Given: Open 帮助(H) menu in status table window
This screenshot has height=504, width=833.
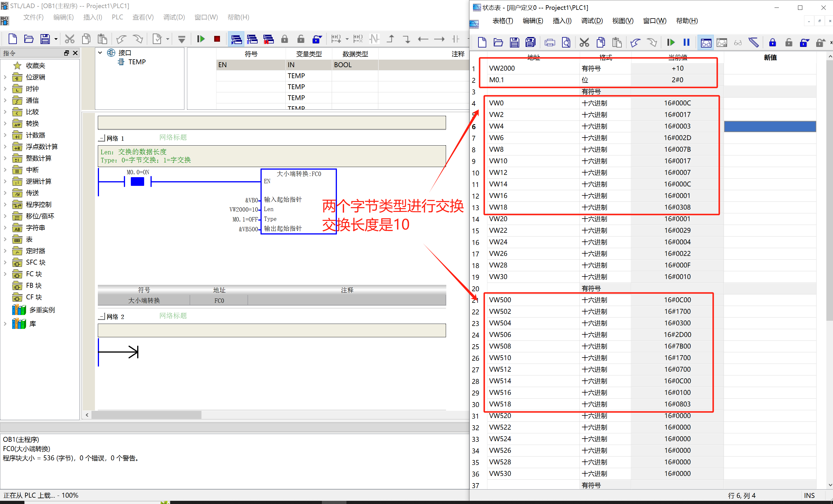Looking at the screenshot, I should [687, 21].
